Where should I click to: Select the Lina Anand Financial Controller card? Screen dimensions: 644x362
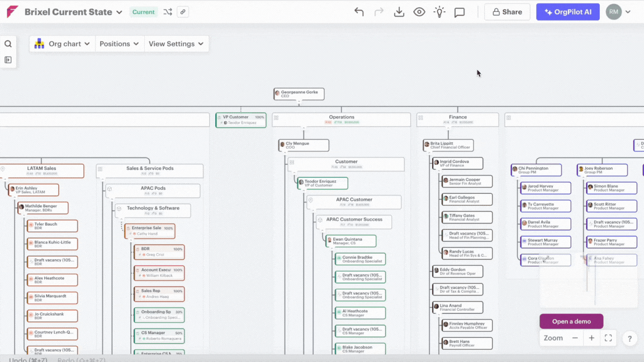pos(458,307)
